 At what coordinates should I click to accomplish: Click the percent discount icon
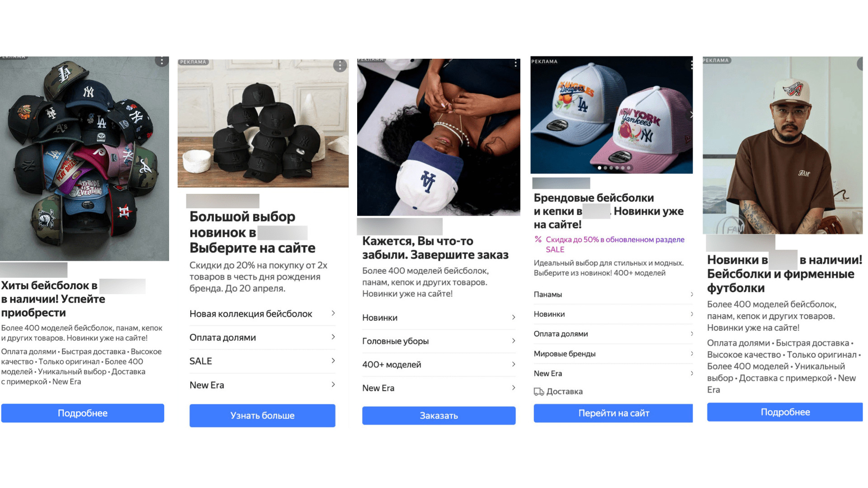(538, 239)
